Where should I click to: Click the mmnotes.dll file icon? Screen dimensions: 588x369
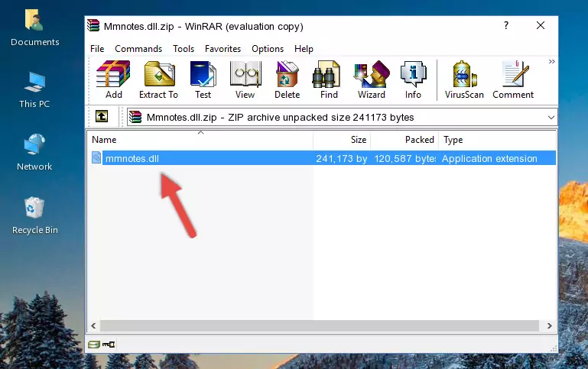tap(96, 157)
